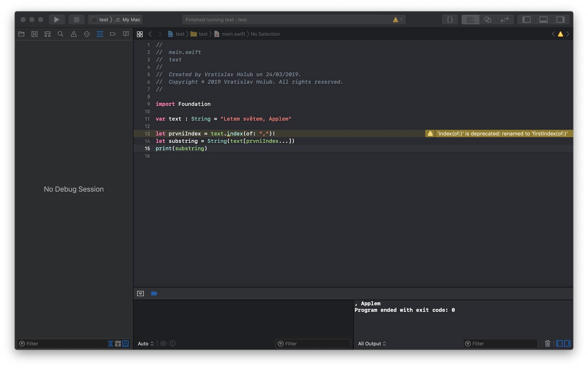The width and height of the screenshot is (588, 368).
Task: Click main.swift in the jump bar
Action: (230, 34)
